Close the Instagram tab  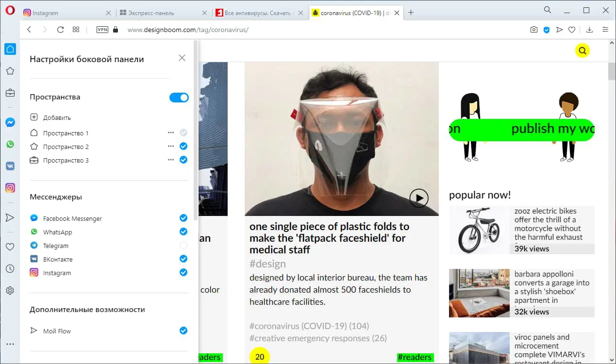click(108, 13)
